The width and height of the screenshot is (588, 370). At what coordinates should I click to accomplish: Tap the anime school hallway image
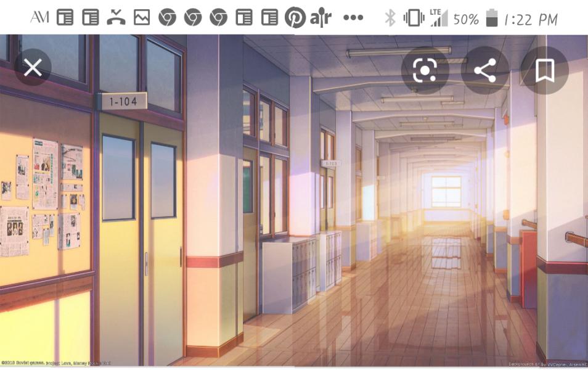[294, 200]
